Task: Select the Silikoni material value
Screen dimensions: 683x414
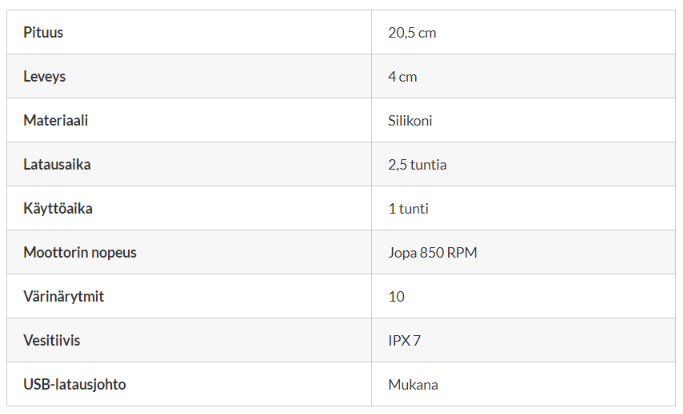Action: [x=410, y=121]
